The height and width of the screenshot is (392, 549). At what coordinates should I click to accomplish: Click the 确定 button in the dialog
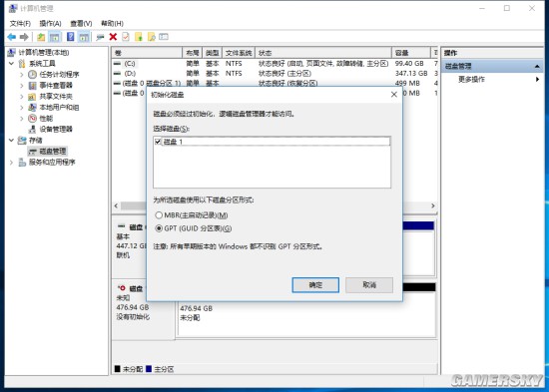[315, 285]
